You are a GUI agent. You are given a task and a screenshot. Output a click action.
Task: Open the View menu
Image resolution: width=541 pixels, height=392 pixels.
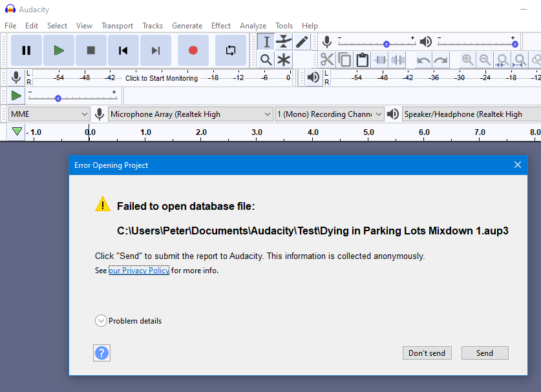84,26
